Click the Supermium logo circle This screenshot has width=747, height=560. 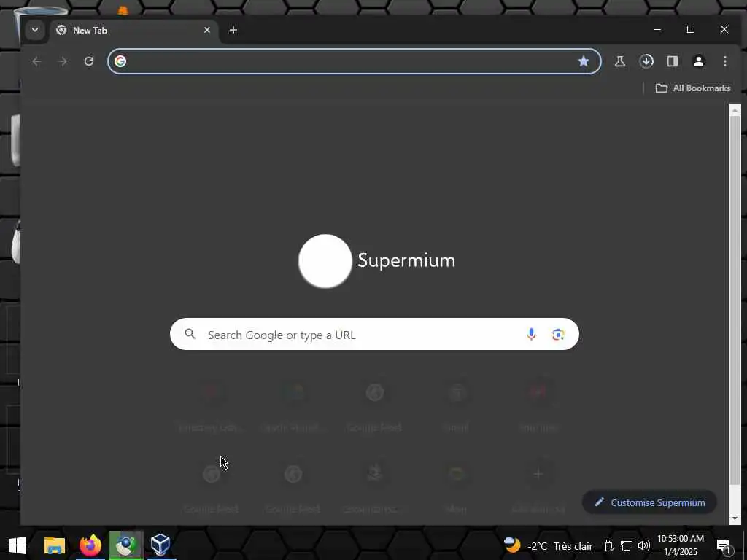[325, 261]
